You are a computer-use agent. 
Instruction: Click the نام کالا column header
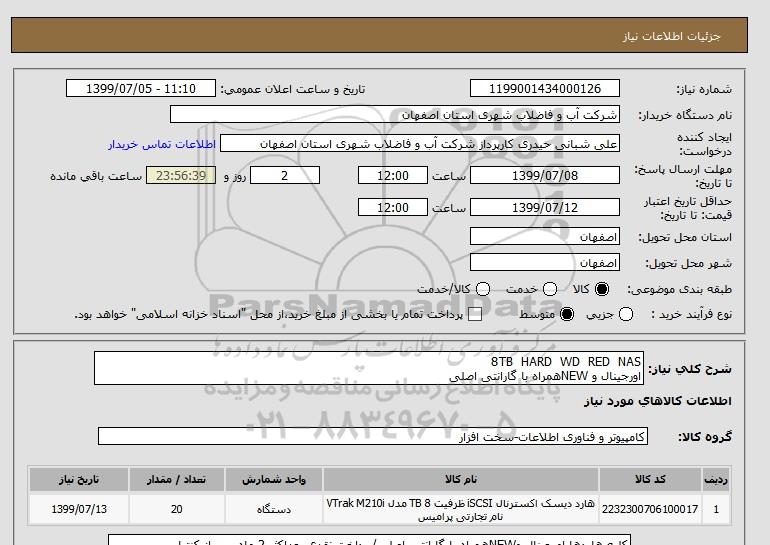coord(461,479)
